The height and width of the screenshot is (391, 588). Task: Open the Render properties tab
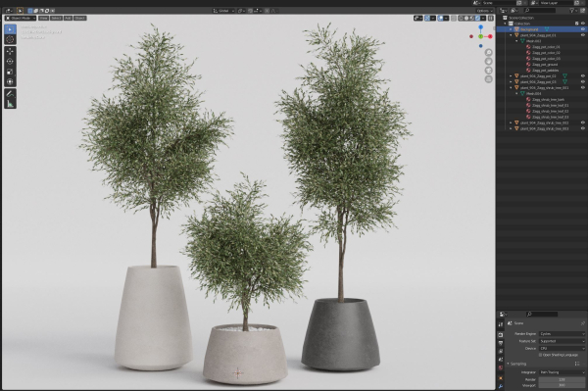click(501, 334)
